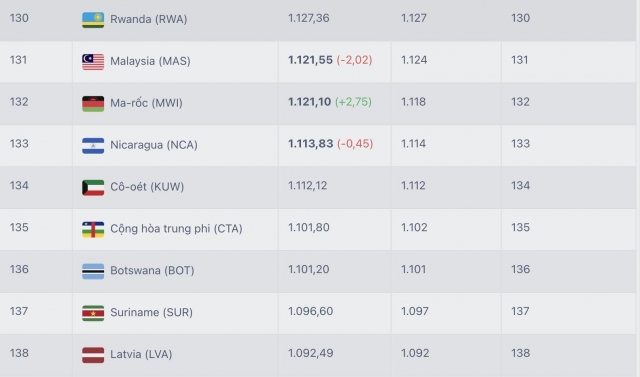Click the Latvia flag icon
The width and height of the screenshot is (640, 377).
coord(93,355)
